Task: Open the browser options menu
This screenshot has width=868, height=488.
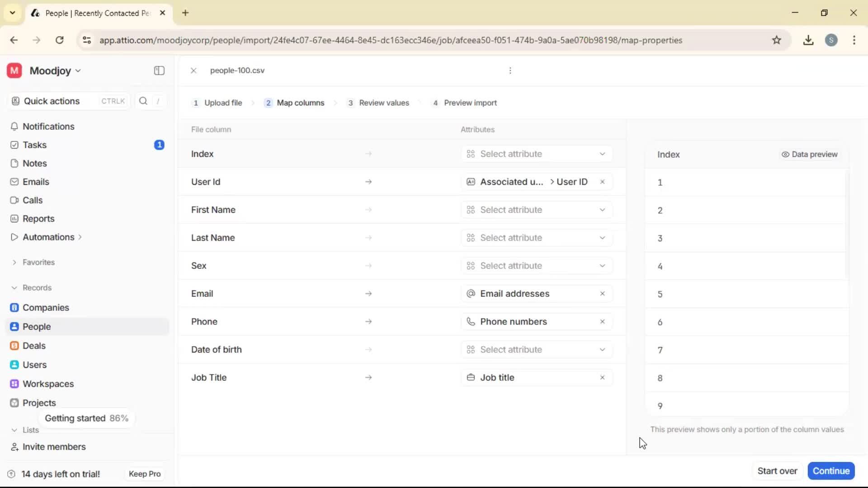Action: point(854,40)
